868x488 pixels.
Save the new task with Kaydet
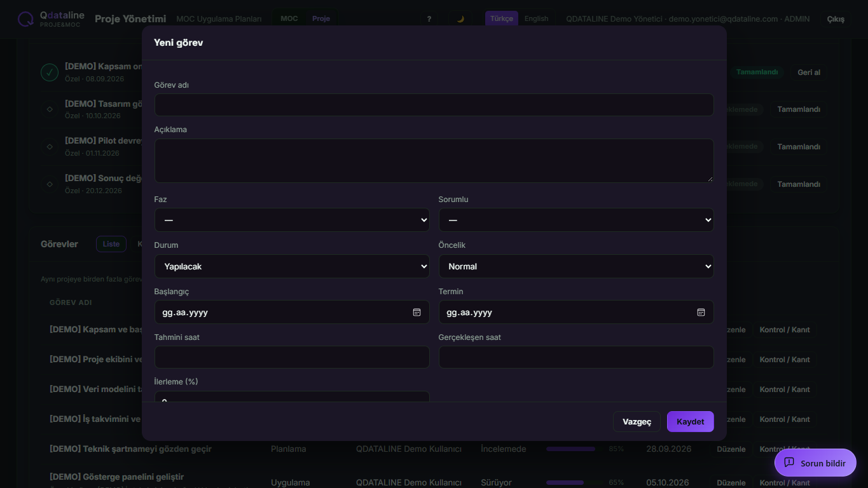tap(691, 421)
